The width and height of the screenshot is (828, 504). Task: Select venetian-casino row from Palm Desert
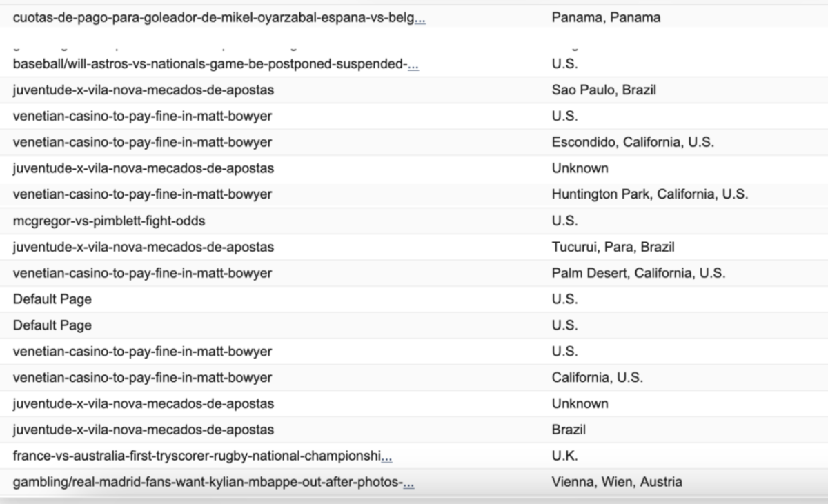(x=414, y=274)
